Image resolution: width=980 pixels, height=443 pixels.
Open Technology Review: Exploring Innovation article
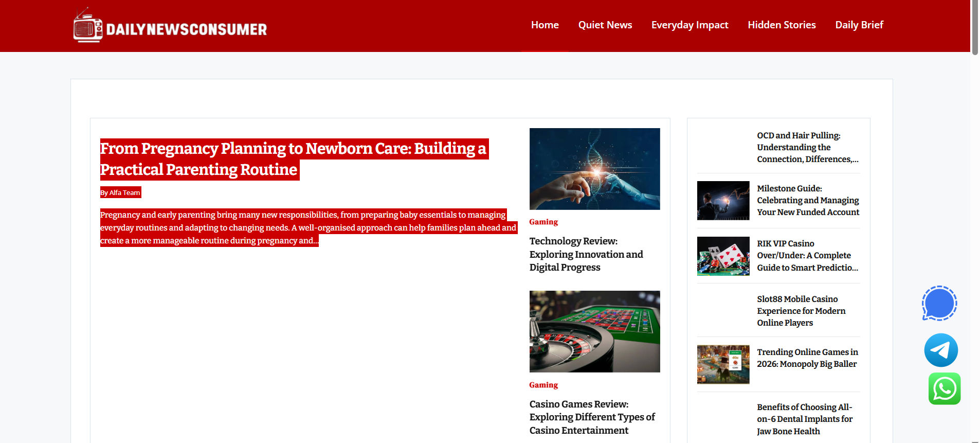click(586, 254)
